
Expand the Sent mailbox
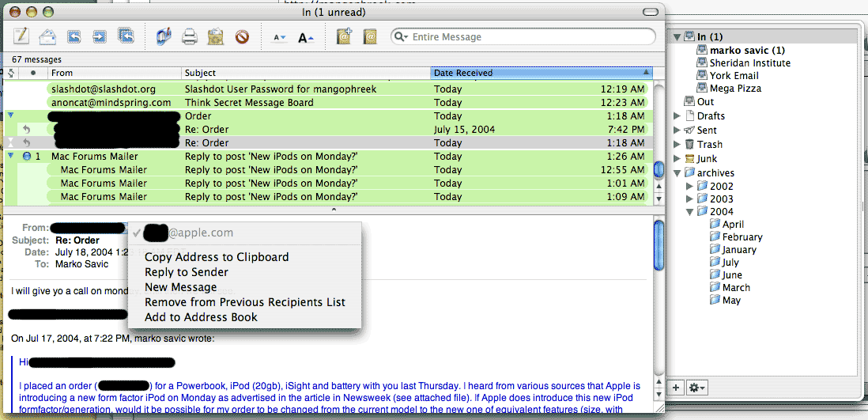[x=677, y=131]
